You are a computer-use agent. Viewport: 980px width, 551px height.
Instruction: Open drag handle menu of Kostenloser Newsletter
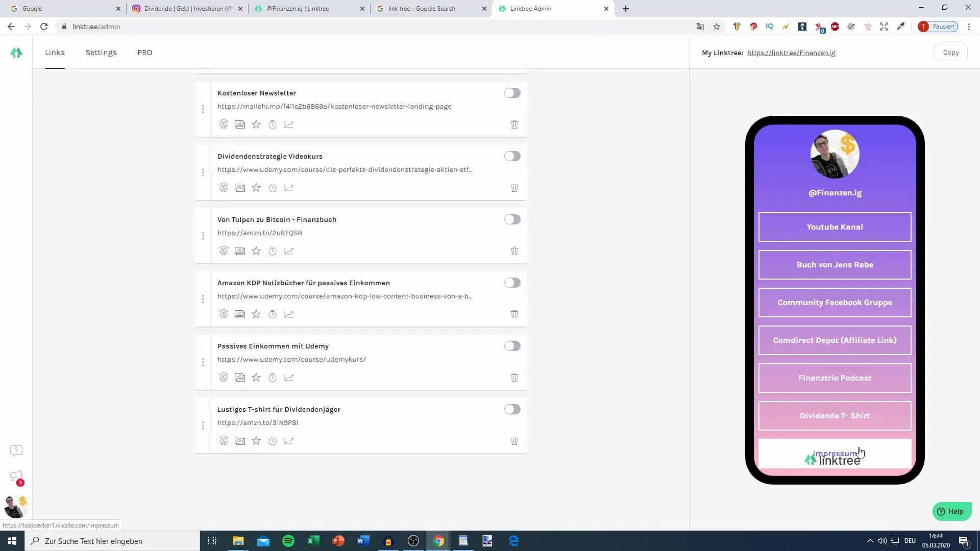203,109
